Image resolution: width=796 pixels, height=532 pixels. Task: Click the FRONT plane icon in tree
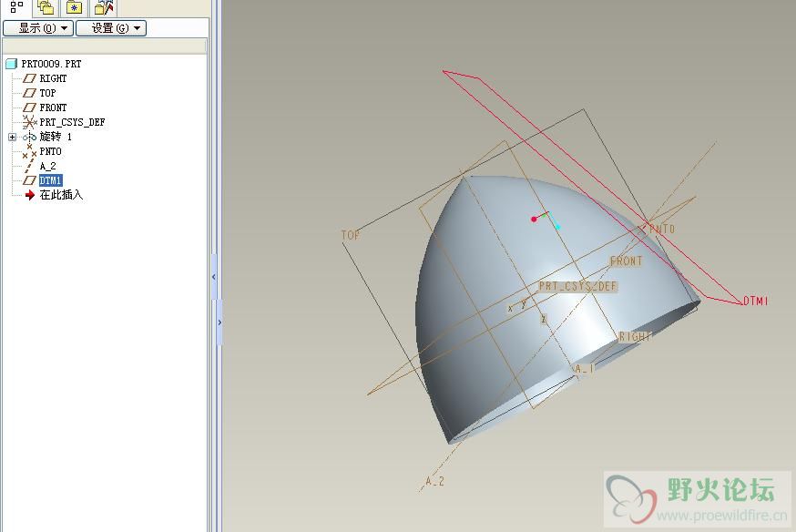click(29, 107)
